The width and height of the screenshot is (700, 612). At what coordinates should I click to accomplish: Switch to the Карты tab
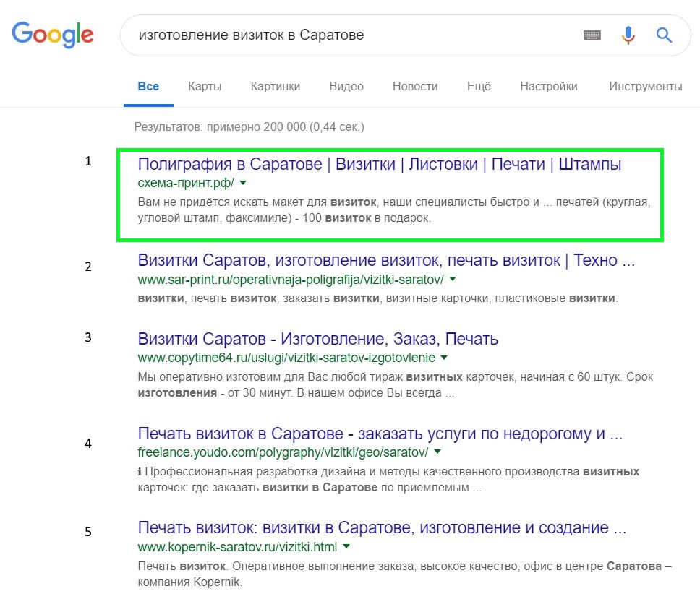tap(205, 86)
